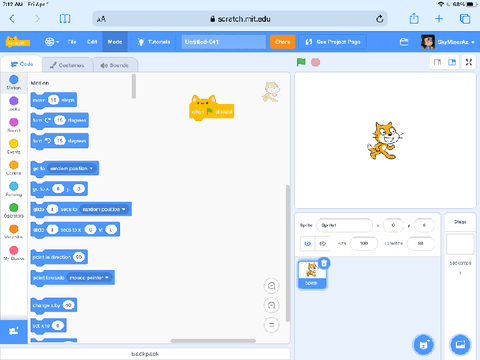480x360 pixels.
Task: Open random position dropdown in glide block
Action: tap(104, 209)
